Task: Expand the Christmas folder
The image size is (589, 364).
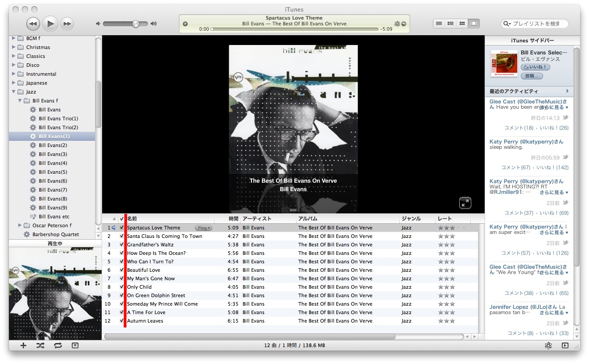Action: tap(14, 47)
